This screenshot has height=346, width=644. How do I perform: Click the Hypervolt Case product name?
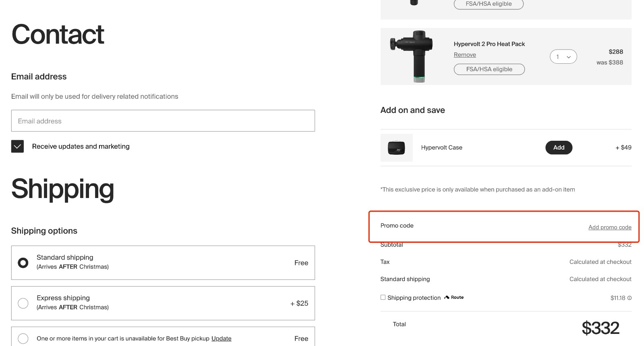[441, 148]
